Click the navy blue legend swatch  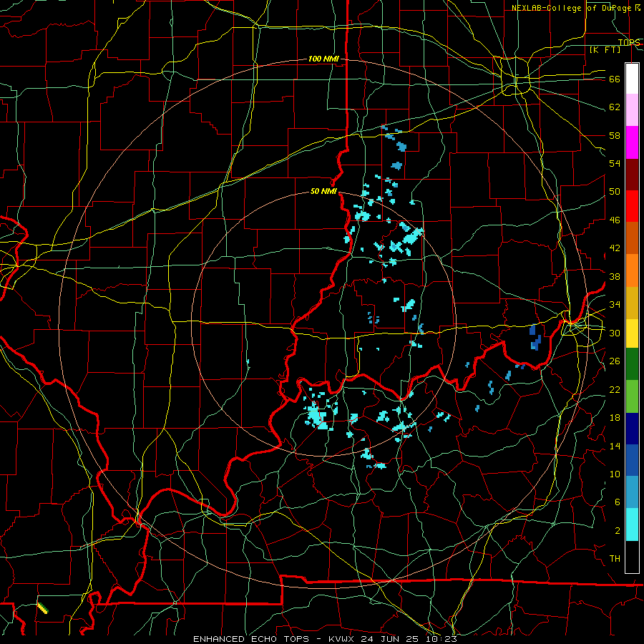point(632,429)
